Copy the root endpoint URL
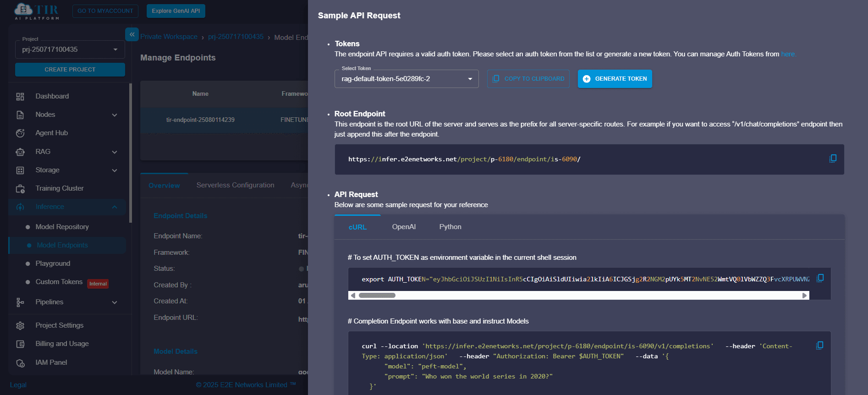Viewport: 868px width, 395px height. tap(833, 159)
